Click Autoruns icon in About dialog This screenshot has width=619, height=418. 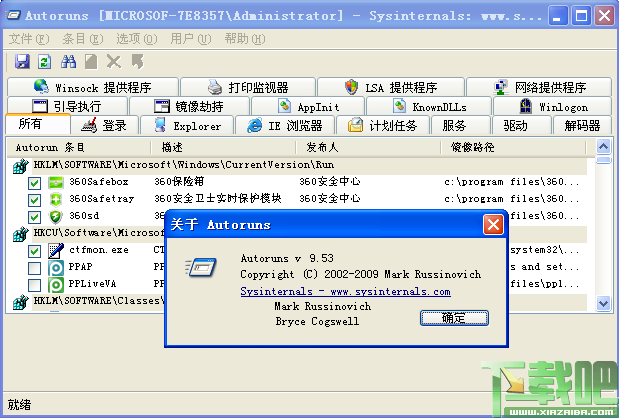[201, 267]
